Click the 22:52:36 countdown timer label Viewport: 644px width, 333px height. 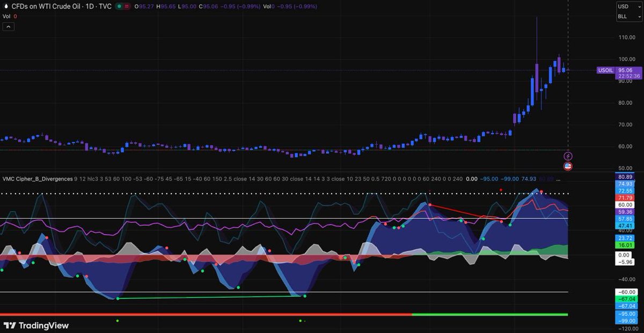tap(628, 76)
